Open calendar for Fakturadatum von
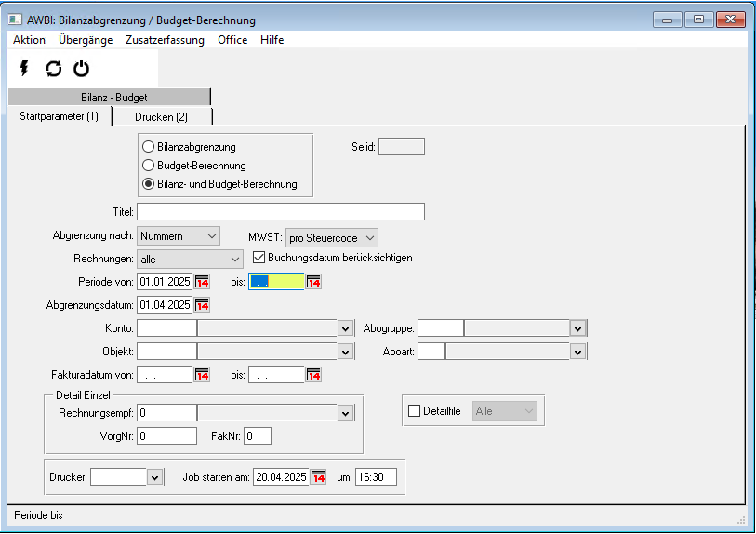 (202, 375)
